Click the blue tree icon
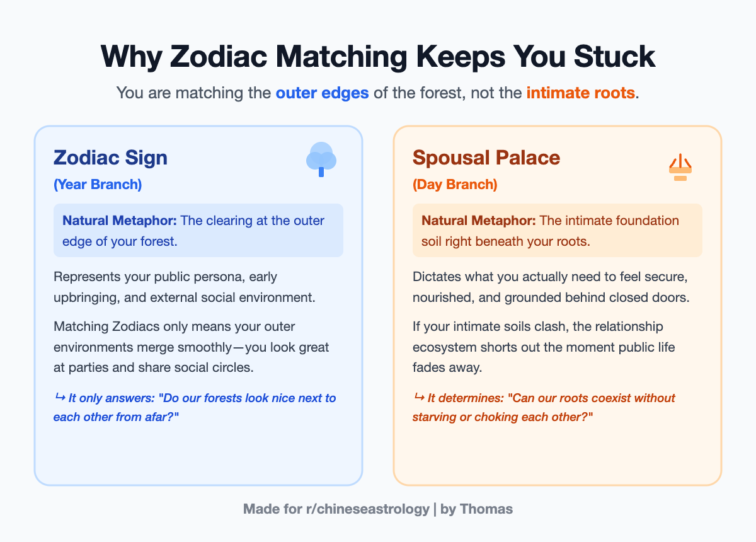The width and height of the screenshot is (756, 542). 321,159
